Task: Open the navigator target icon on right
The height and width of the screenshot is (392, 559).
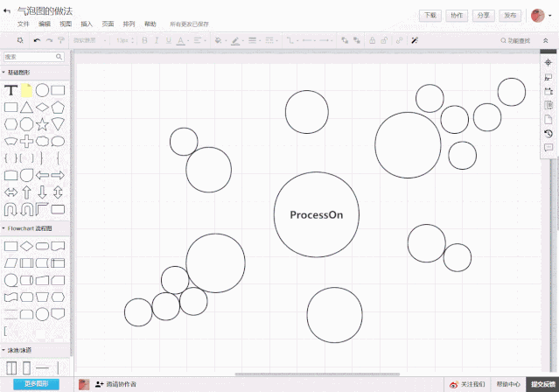Action: pyautogui.click(x=548, y=63)
